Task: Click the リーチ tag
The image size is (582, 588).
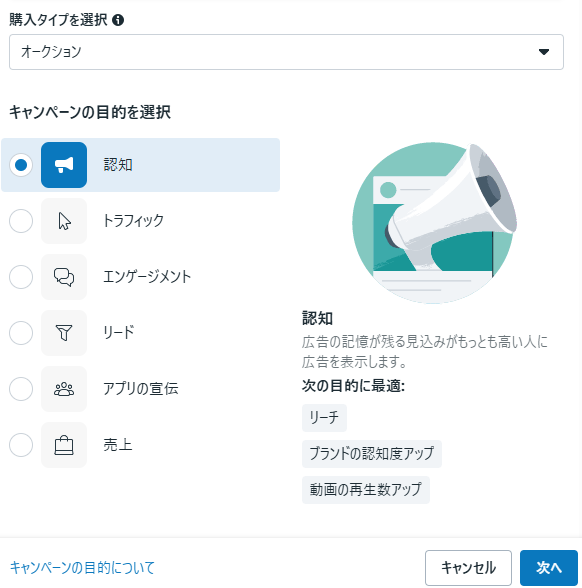Action: click(x=324, y=417)
